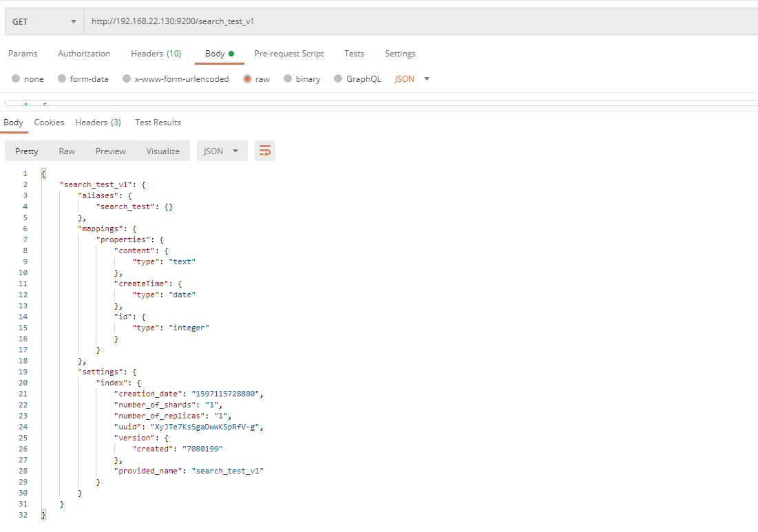Viewport: 758px width, 532px height.
Task: Click the "date" type value
Action: coord(182,295)
